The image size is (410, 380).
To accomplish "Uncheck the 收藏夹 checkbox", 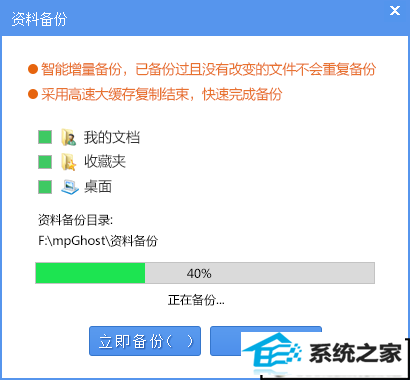I will click(x=45, y=162).
